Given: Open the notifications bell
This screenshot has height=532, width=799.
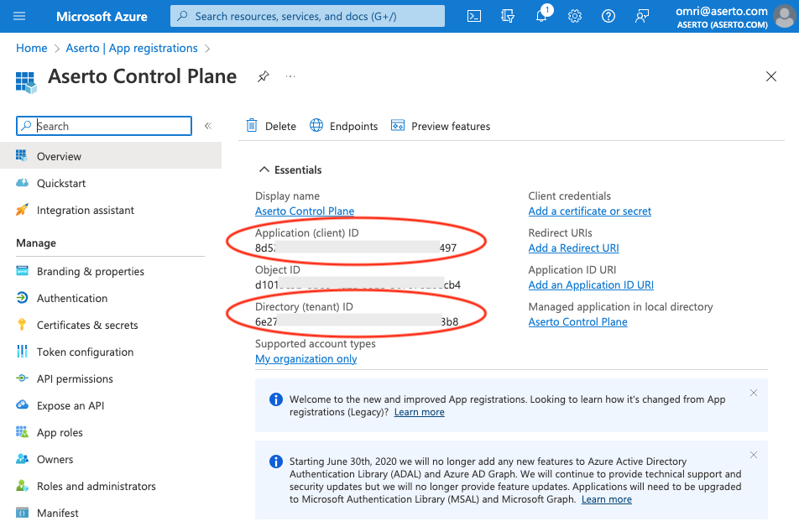Looking at the screenshot, I should [541, 16].
